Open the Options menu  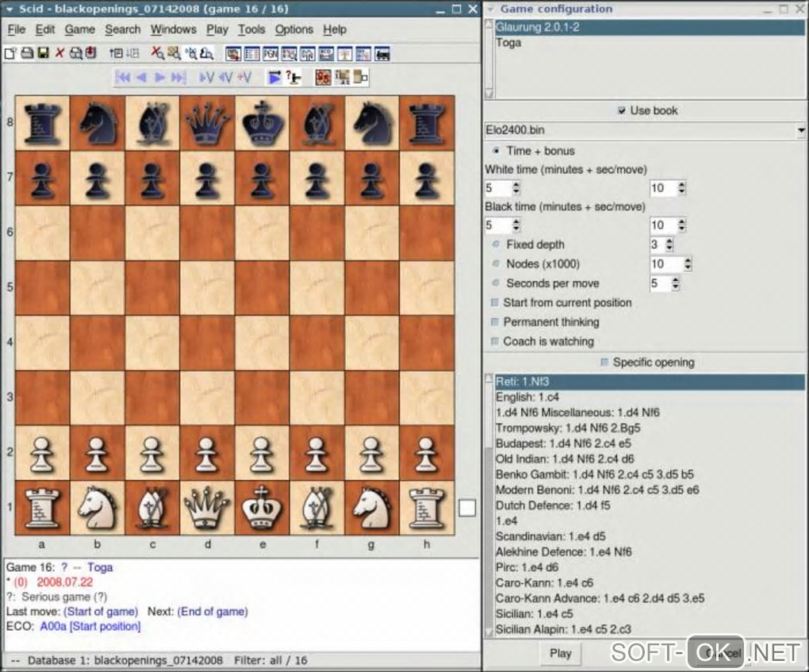click(294, 29)
